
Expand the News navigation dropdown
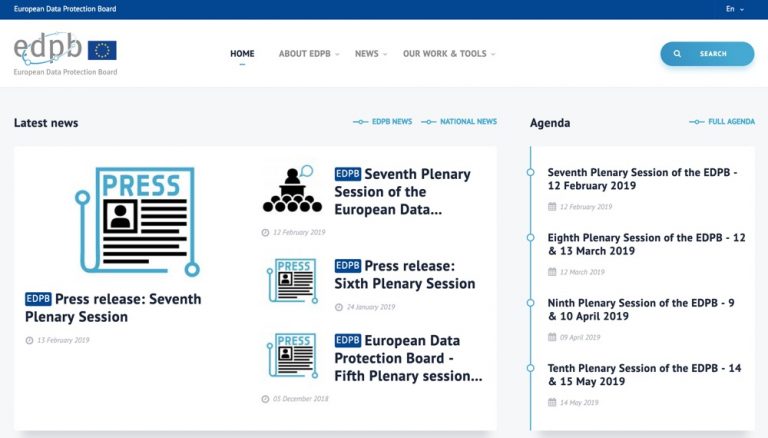point(371,54)
